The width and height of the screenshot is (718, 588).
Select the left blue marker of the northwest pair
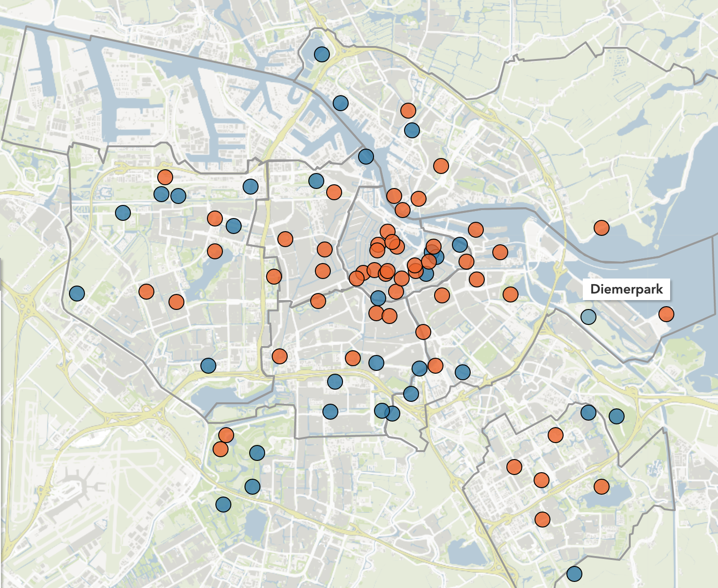tap(161, 194)
